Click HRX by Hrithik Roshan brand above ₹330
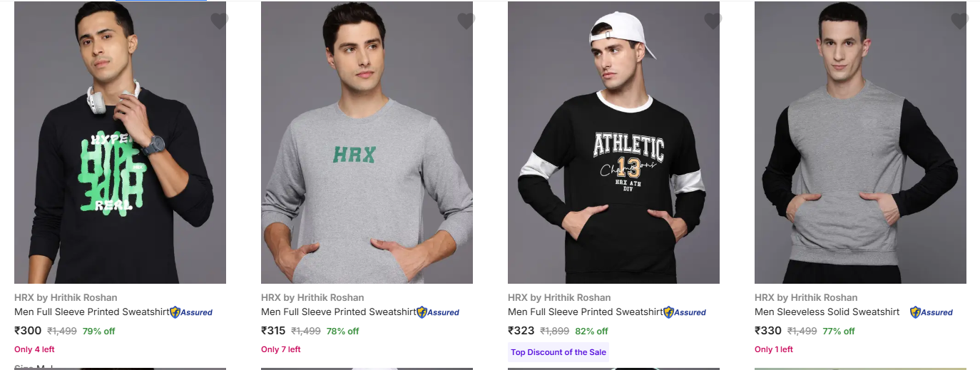The image size is (980, 370). 806,297
